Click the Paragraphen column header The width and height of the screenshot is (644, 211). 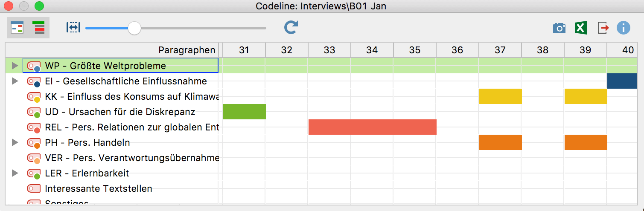(x=186, y=50)
